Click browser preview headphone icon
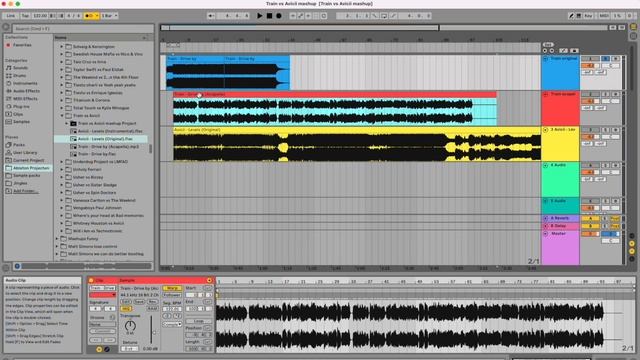Screen dimensions: 640x360 [17, 266]
